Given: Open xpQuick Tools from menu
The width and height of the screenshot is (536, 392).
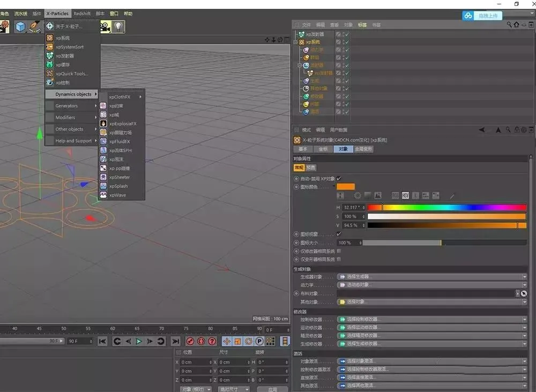Looking at the screenshot, I should (72, 73).
